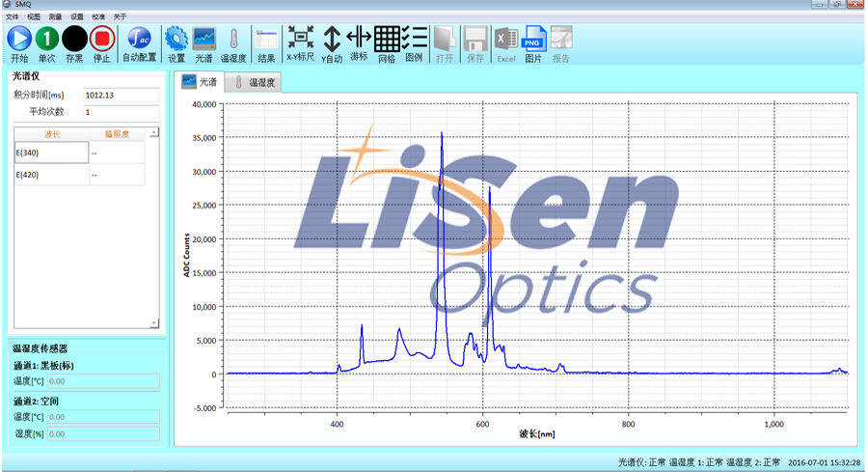
Task: Click 波长[nm] X-axis label
Action: tap(537, 433)
